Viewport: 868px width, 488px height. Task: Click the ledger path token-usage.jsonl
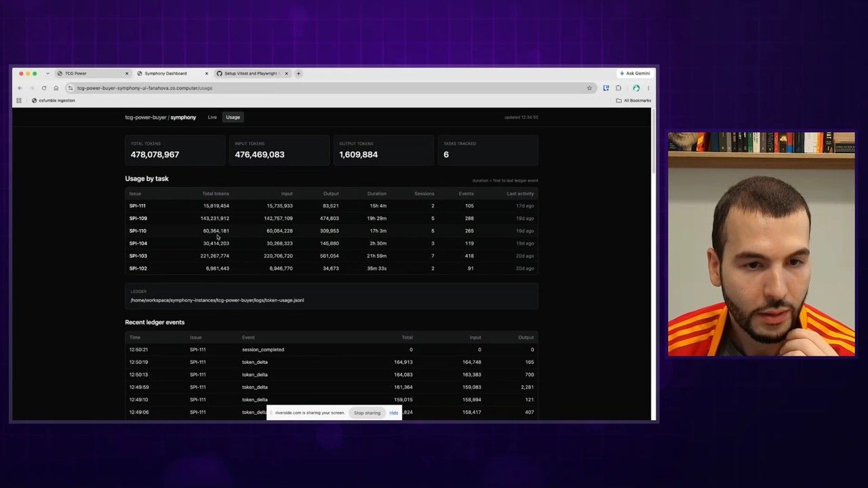click(x=217, y=300)
